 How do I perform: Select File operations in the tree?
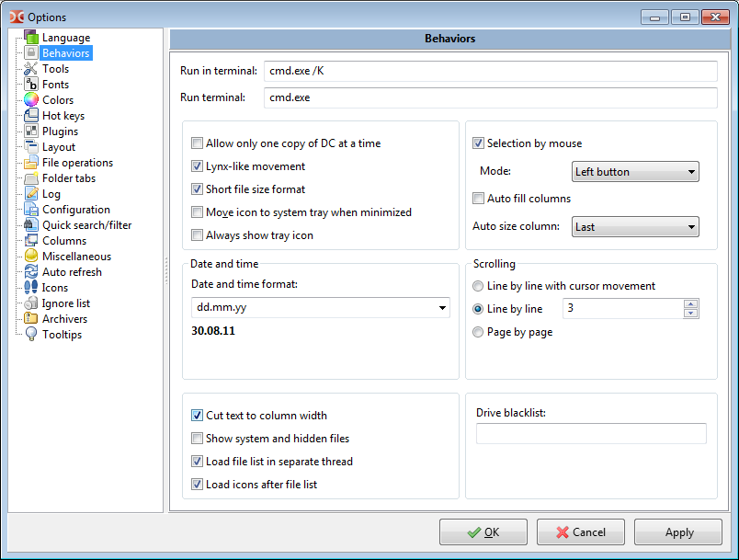(78, 163)
